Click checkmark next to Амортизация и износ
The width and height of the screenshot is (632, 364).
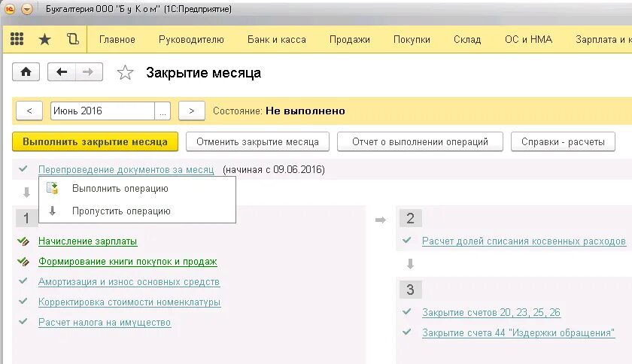click(x=23, y=281)
